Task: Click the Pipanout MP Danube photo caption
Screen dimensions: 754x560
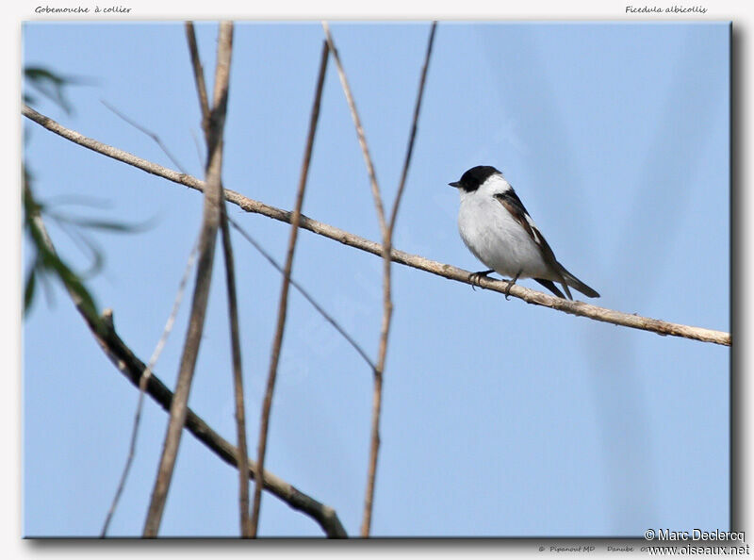Action: point(589,549)
